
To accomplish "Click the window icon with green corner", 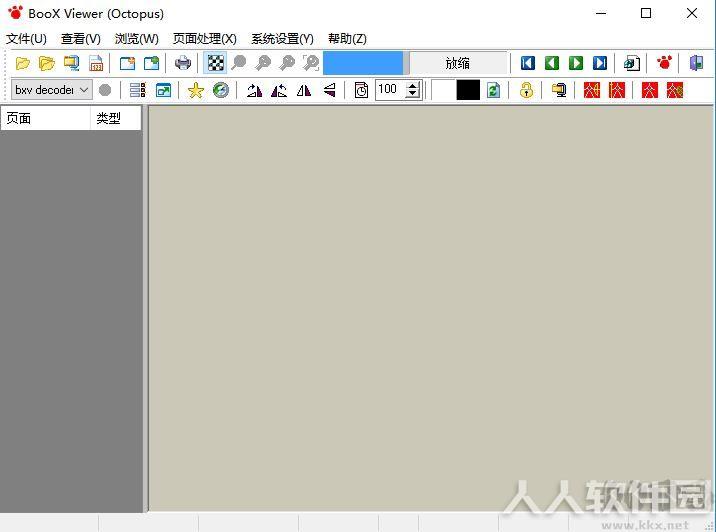I will tap(151, 63).
